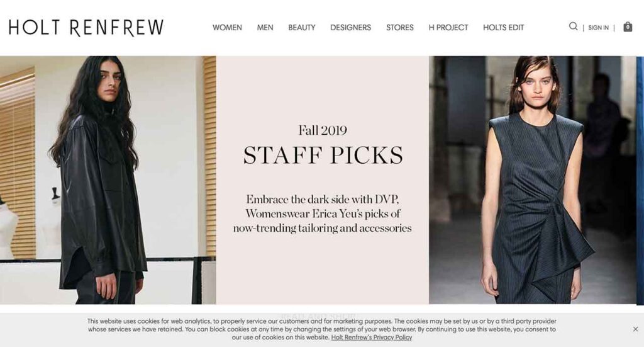
Task: Click the Holt Renfrew logo
Action: [86, 28]
